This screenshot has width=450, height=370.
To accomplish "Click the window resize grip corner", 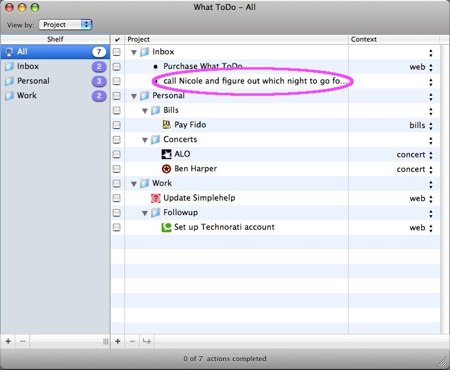I will 442,362.
